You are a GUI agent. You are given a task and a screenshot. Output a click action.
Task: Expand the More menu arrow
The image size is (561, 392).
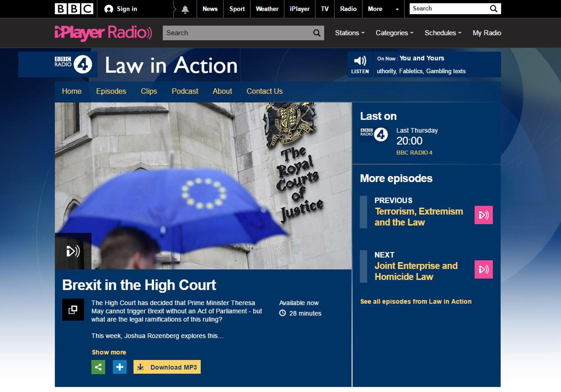397,9
